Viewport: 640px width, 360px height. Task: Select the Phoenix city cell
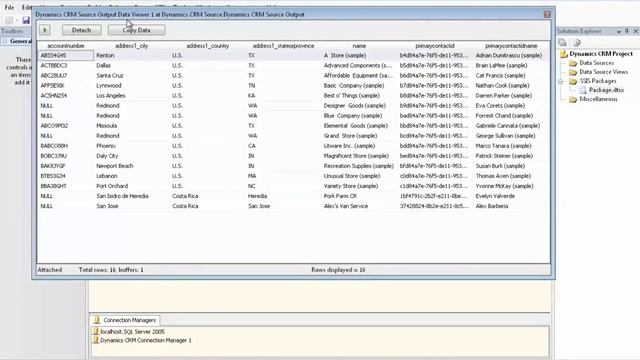(x=131, y=146)
